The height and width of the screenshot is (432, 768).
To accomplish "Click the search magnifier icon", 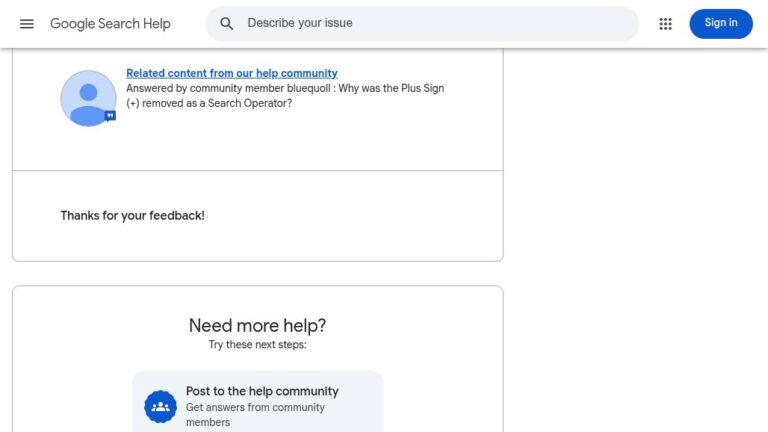I will [226, 24].
